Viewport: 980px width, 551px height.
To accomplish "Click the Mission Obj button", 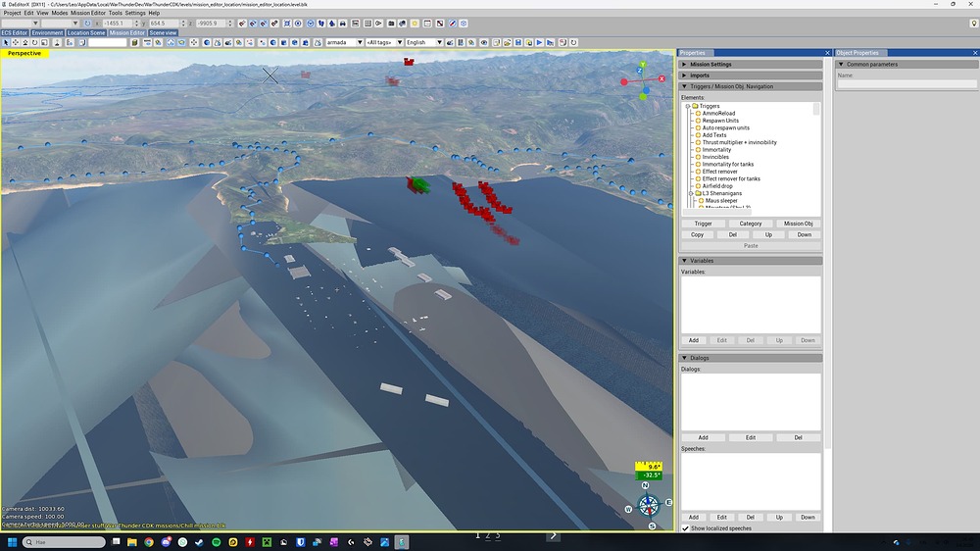I will click(798, 224).
